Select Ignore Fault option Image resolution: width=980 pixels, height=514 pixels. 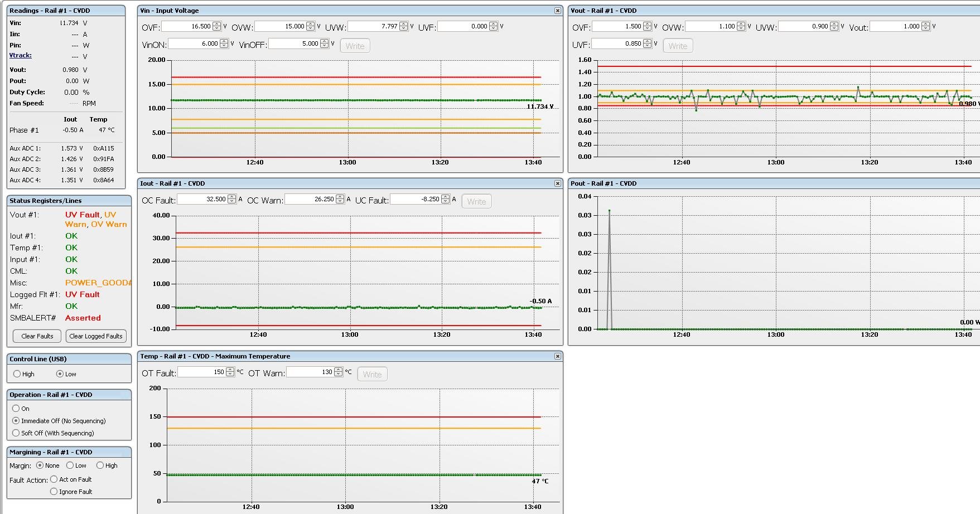[54, 492]
